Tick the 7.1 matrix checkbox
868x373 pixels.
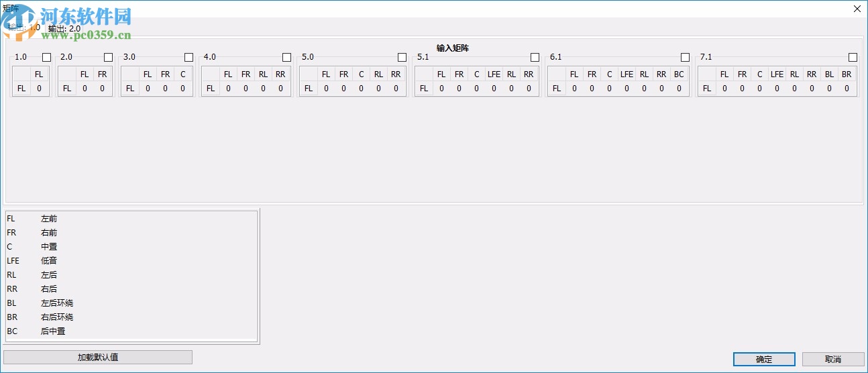coord(853,58)
